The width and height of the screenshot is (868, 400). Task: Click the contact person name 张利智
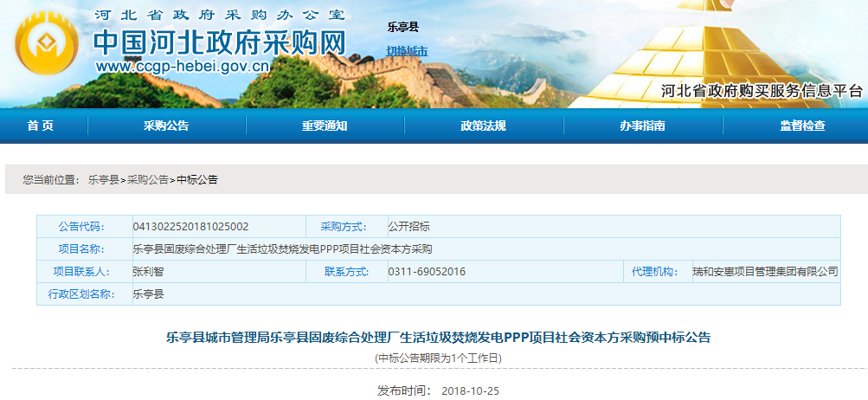(148, 272)
